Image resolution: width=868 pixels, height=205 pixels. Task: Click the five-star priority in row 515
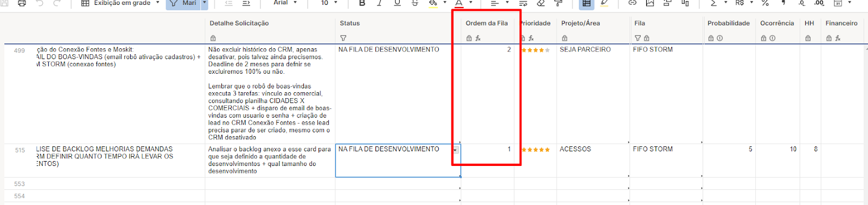[536, 150]
